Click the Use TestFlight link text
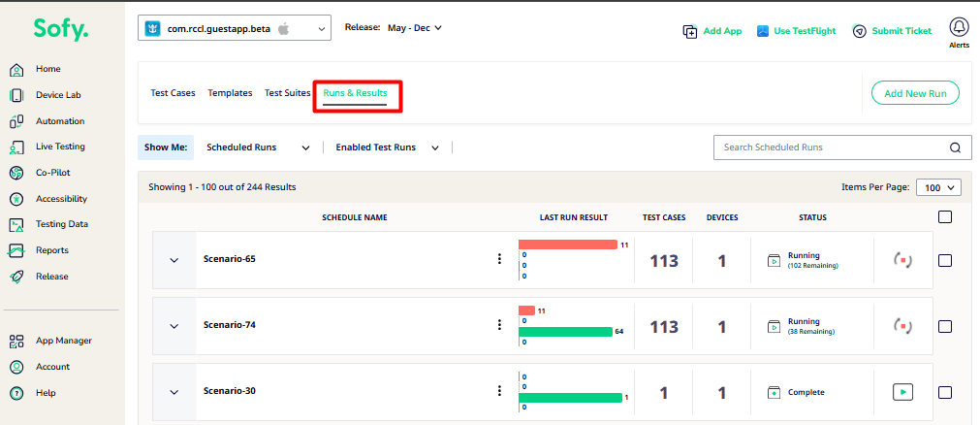This screenshot has width=980, height=425. click(x=805, y=31)
